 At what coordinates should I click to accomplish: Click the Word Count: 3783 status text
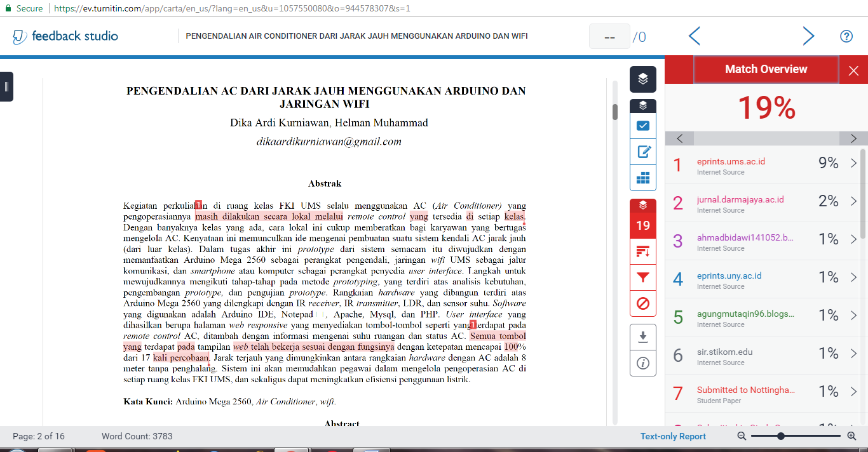(x=137, y=436)
